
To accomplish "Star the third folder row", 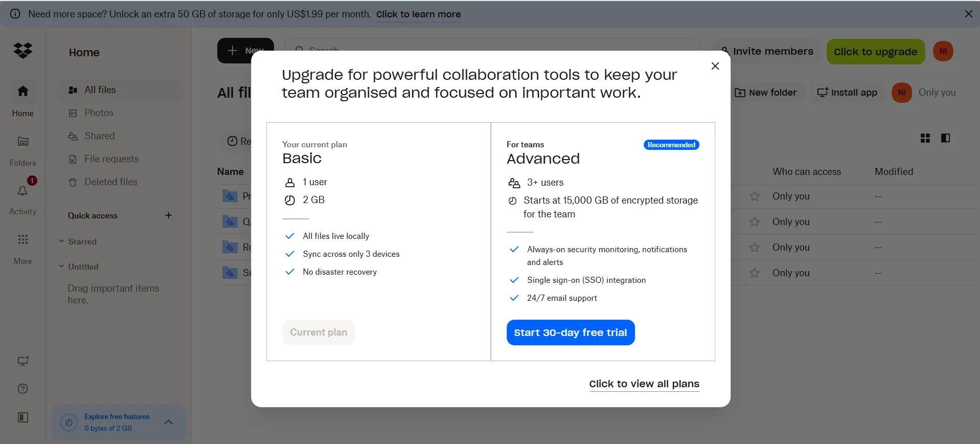I will pyautogui.click(x=755, y=248).
